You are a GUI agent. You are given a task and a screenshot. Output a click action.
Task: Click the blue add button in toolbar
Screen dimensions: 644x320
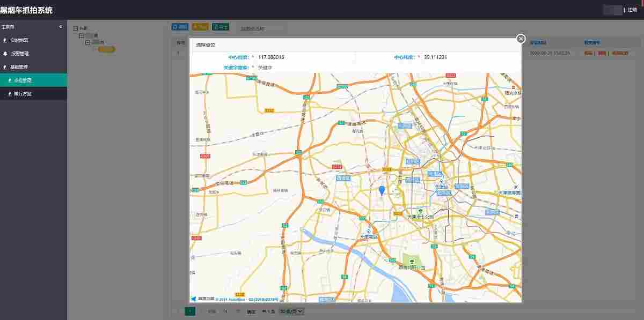180,27
